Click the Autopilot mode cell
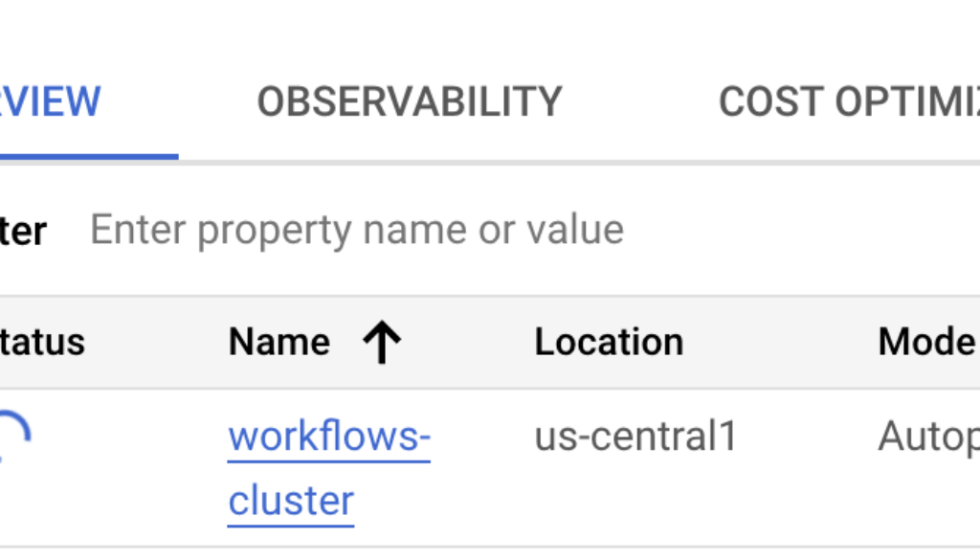This screenshot has width=980, height=560. tap(928, 437)
